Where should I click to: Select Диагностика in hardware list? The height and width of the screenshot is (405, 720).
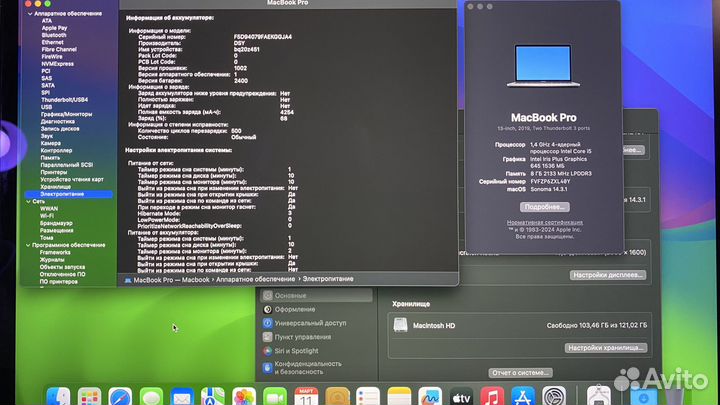point(57,122)
